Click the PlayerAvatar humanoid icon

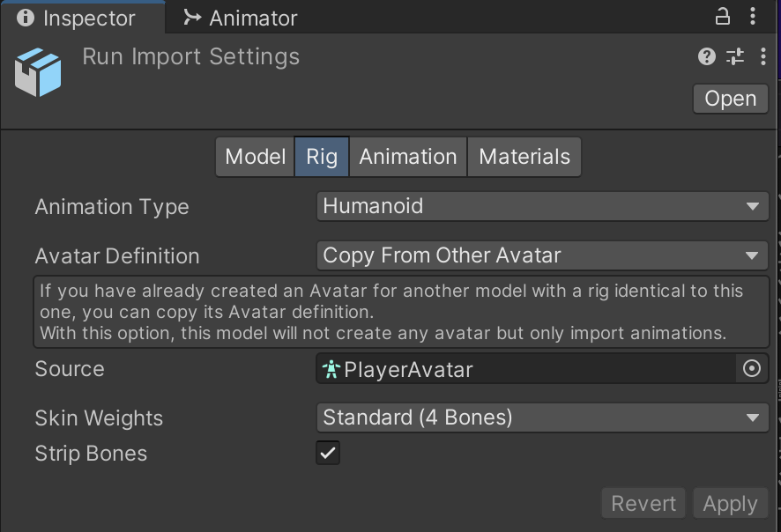click(x=331, y=369)
